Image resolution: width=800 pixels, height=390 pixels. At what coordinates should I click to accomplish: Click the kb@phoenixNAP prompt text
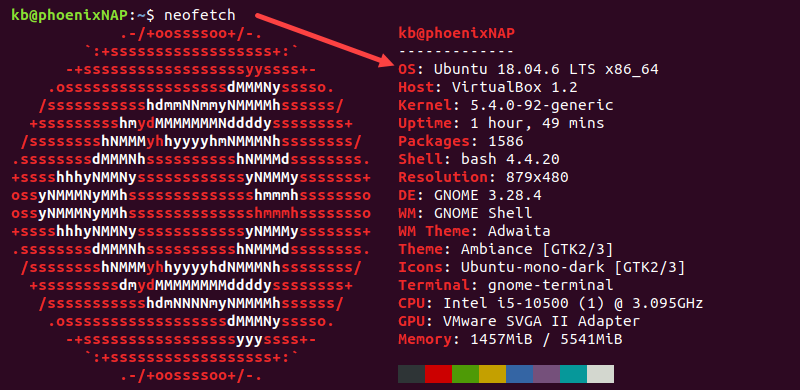coord(70,15)
